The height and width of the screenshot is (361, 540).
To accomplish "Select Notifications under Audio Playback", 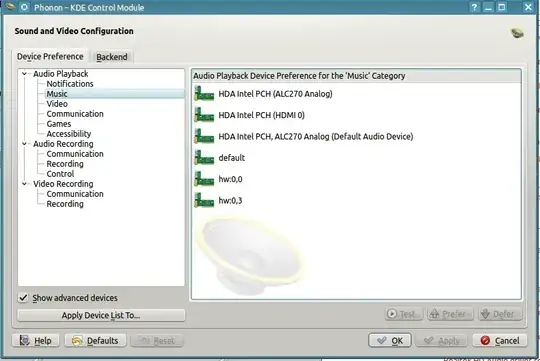I will [70, 84].
